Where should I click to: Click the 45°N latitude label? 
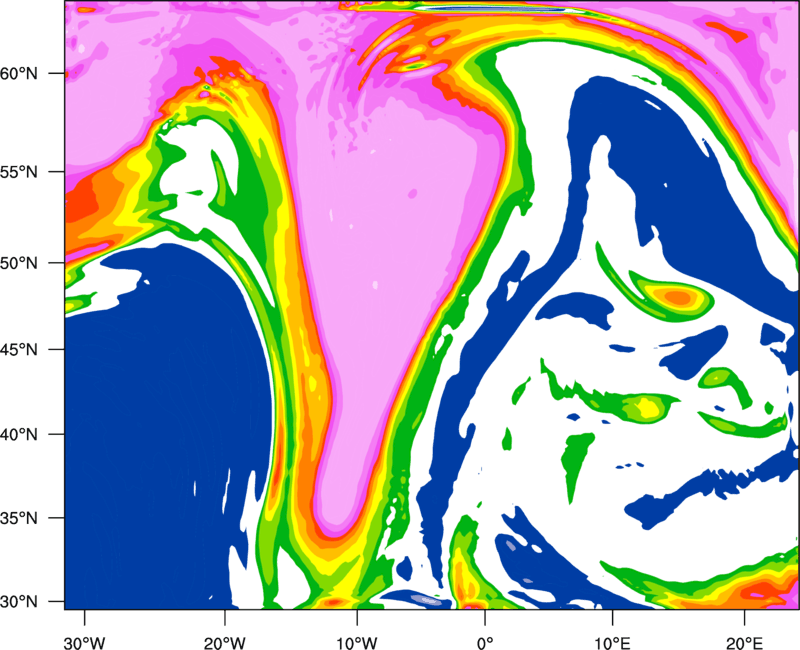pos(19,349)
